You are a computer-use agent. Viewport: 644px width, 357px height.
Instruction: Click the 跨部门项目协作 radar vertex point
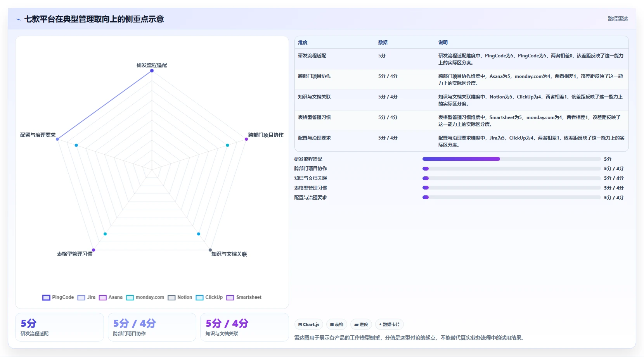tap(246, 139)
